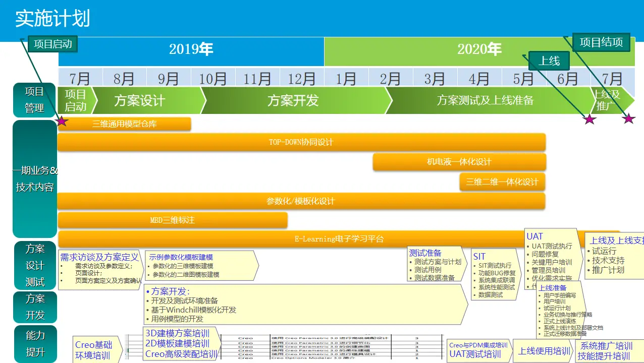Select the 2019年 year header

point(191,49)
